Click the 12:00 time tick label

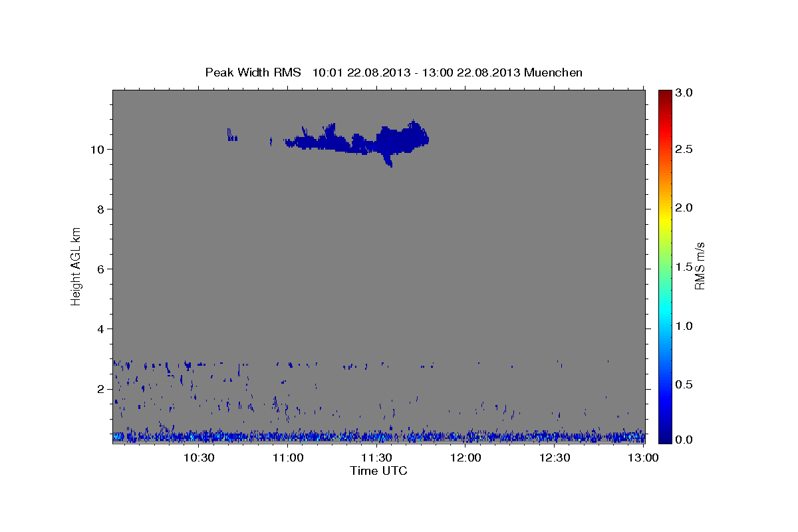pyautogui.click(x=465, y=458)
